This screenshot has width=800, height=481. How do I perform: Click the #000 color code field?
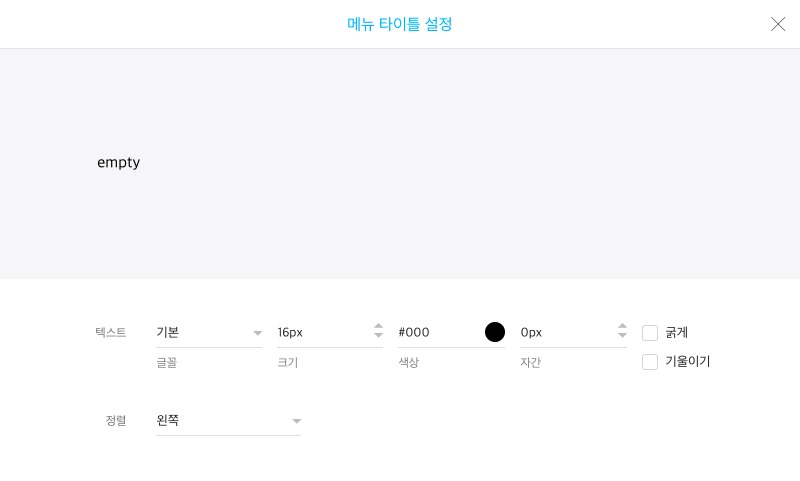[x=439, y=333]
